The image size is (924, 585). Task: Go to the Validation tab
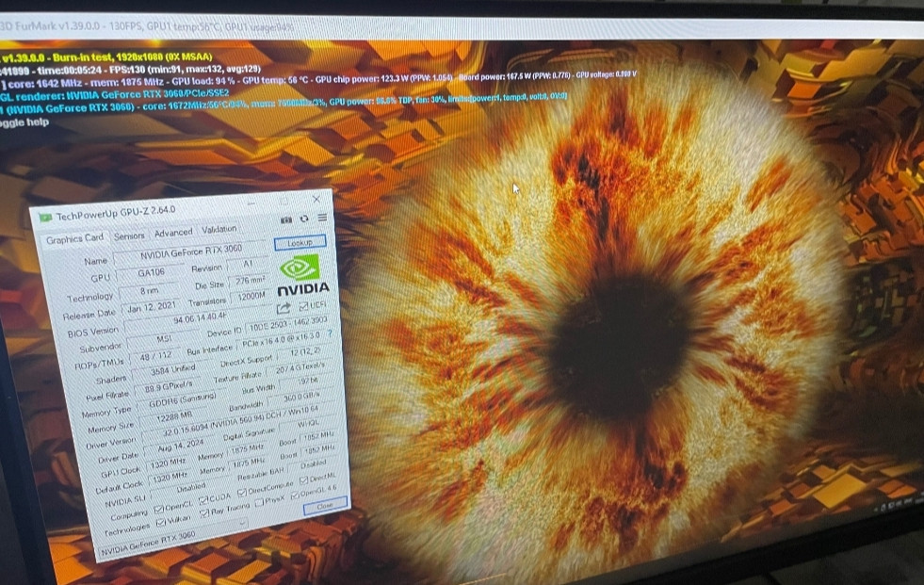pos(219,229)
